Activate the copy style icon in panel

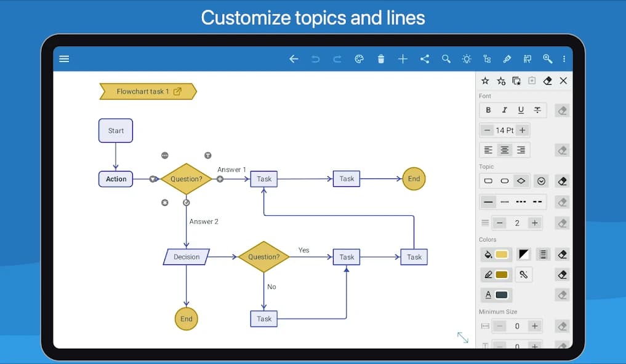[x=517, y=81]
